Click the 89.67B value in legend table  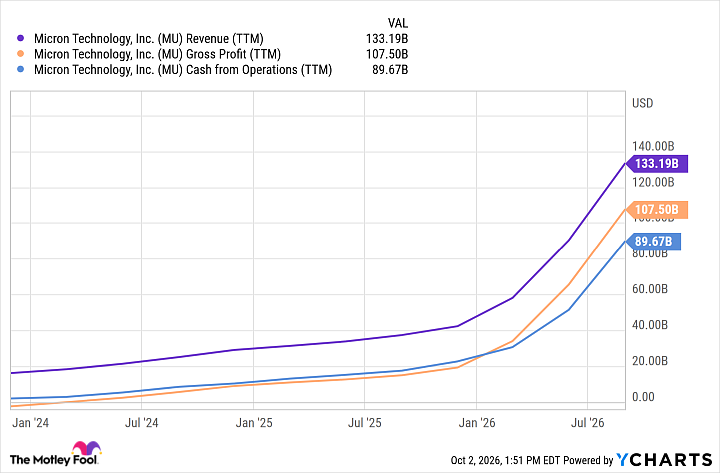(390, 70)
